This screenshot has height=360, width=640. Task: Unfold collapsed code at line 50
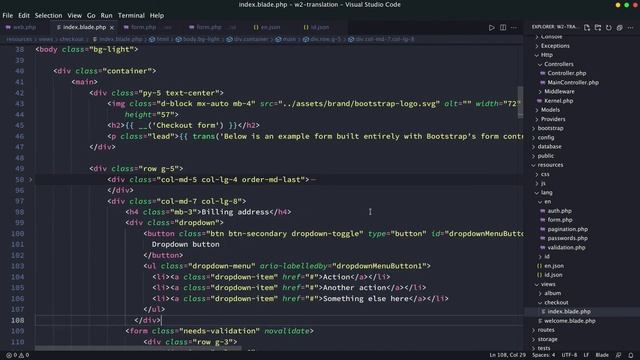coord(30,179)
